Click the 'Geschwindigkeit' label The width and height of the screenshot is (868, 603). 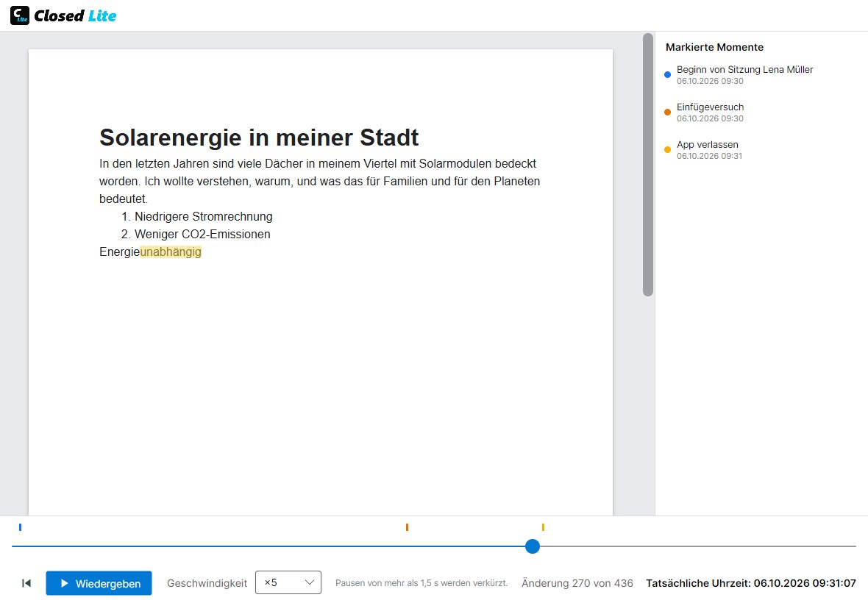pyautogui.click(x=207, y=583)
